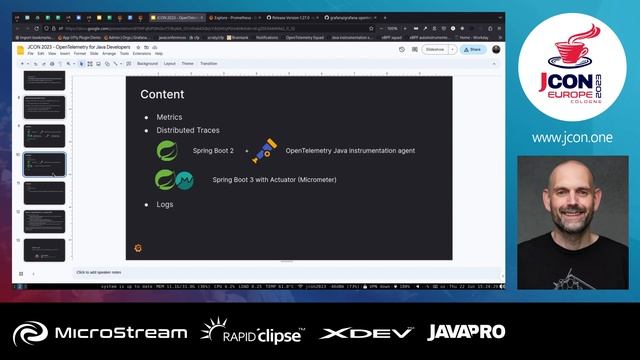Toggle grid view icon below the filmstrip
Image resolution: width=640 pixels, height=360 pixels.
point(21,273)
